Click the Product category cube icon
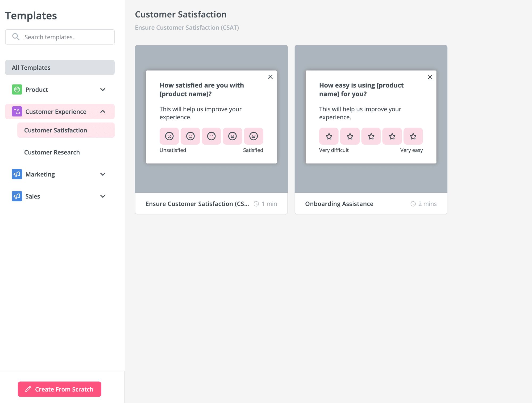The image size is (532, 403). (x=16, y=90)
